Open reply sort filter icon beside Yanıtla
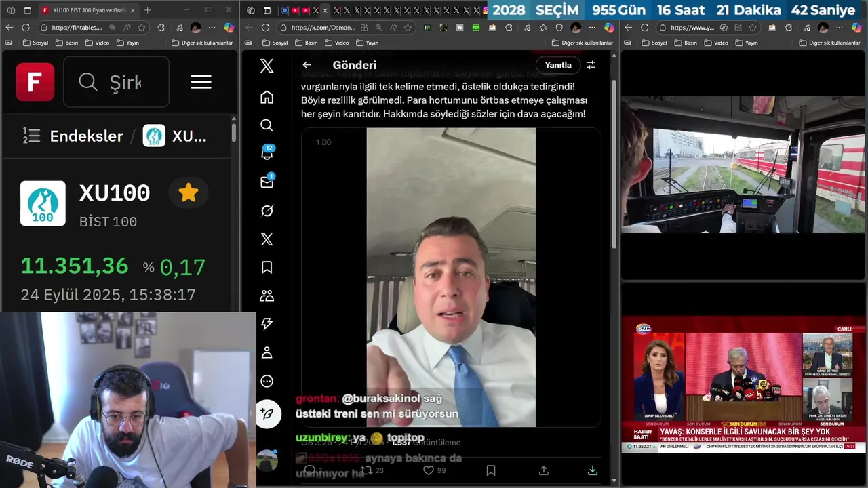Screen dimensions: 868x488 coord(591,65)
